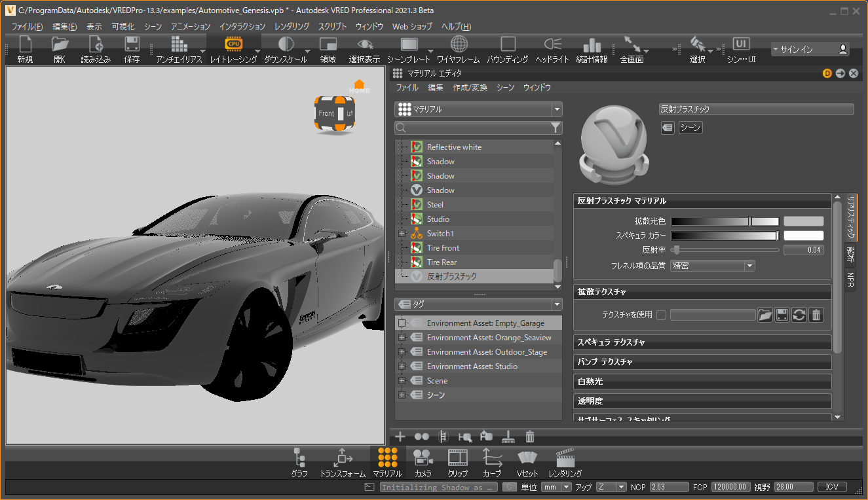Toggle the Bounding (バウンディング) display

pos(508,45)
